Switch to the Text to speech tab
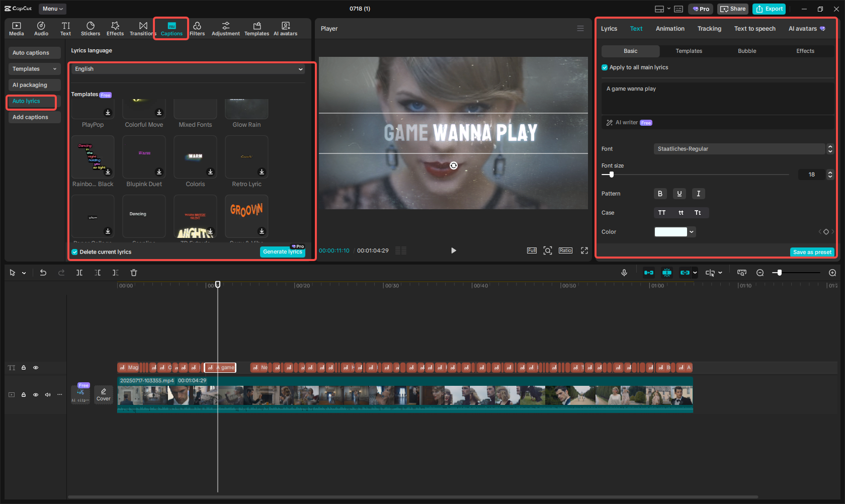Viewport: 845px width, 504px height. pos(754,29)
